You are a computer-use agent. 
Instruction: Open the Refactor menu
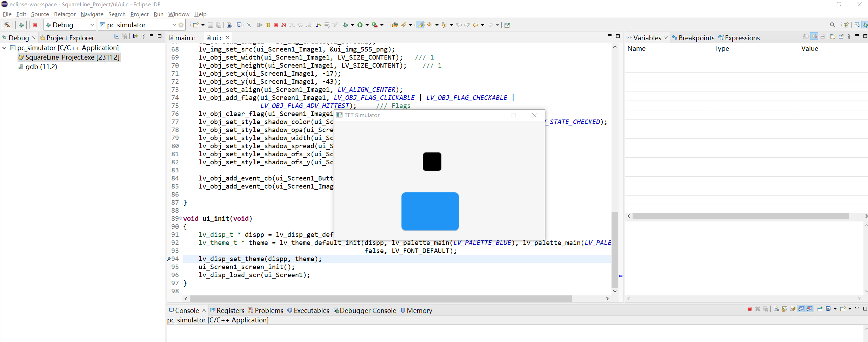(x=65, y=14)
